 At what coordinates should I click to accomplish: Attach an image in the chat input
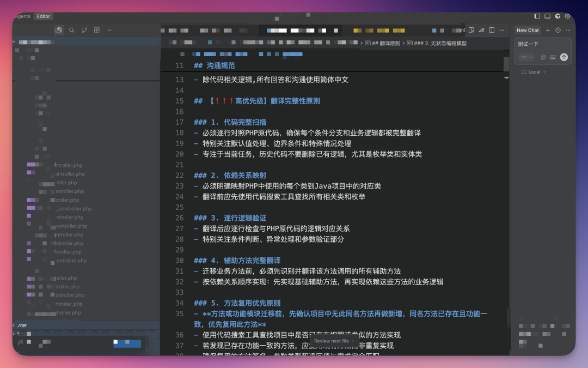tap(553, 57)
